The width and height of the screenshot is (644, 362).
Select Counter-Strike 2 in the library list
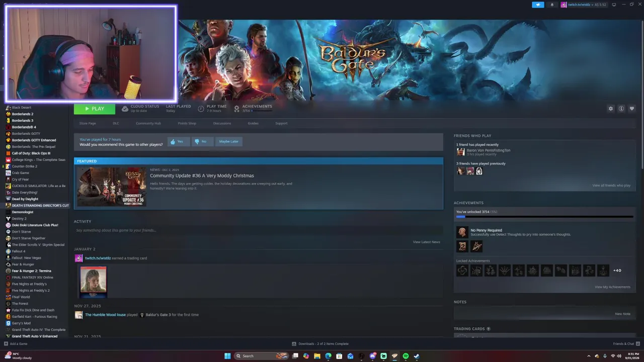(x=24, y=166)
